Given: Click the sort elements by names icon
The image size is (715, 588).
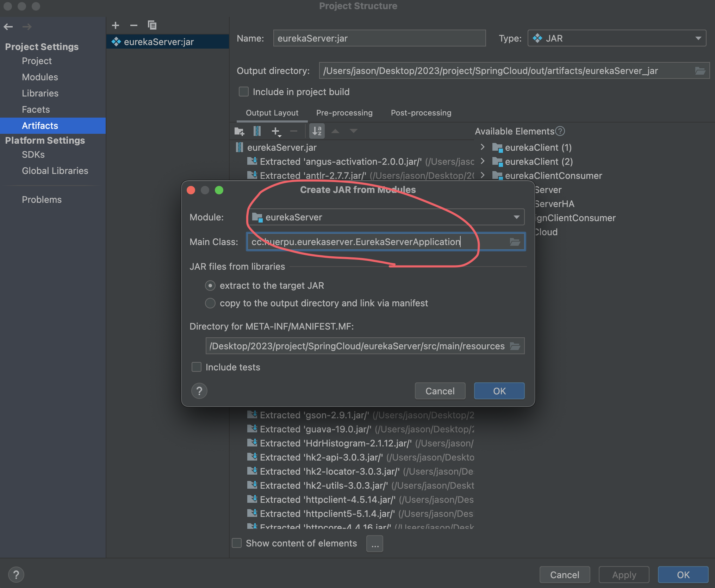Looking at the screenshot, I should (317, 131).
